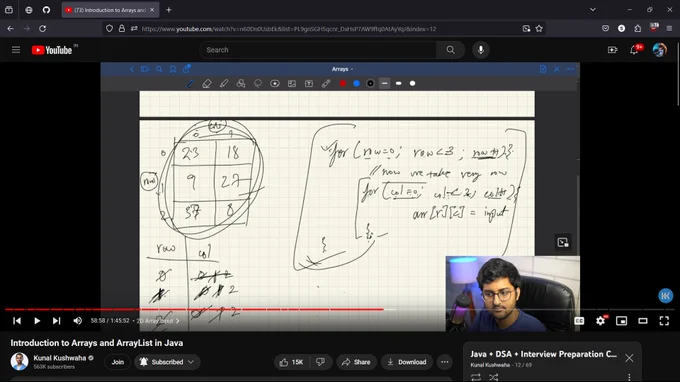This screenshot has width=680, height=382.
Task: Open the browser application menu
Action: click(x=669, y=29)
